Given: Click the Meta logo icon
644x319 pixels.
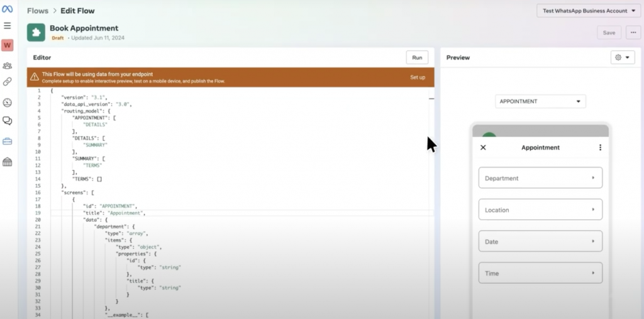Looking at the screenshot, I should click(8, 9).
